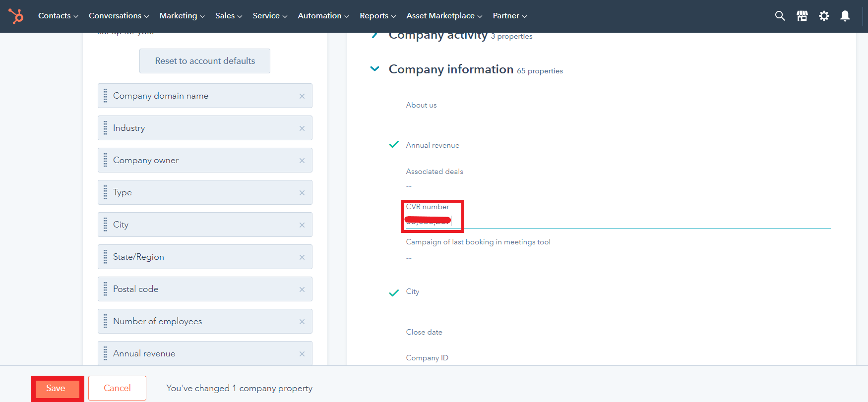Expand the Company activity section chevron

[x=375, y=35]
